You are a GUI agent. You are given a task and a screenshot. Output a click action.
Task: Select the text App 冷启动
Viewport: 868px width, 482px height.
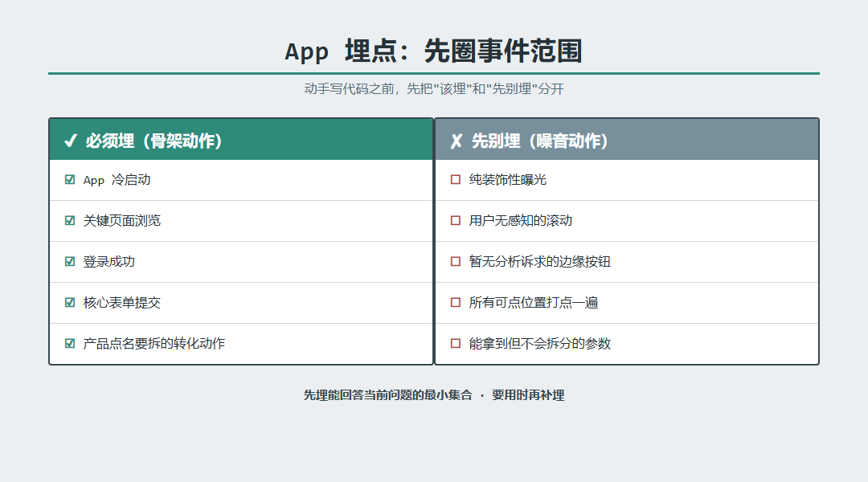tap(117, 180)
